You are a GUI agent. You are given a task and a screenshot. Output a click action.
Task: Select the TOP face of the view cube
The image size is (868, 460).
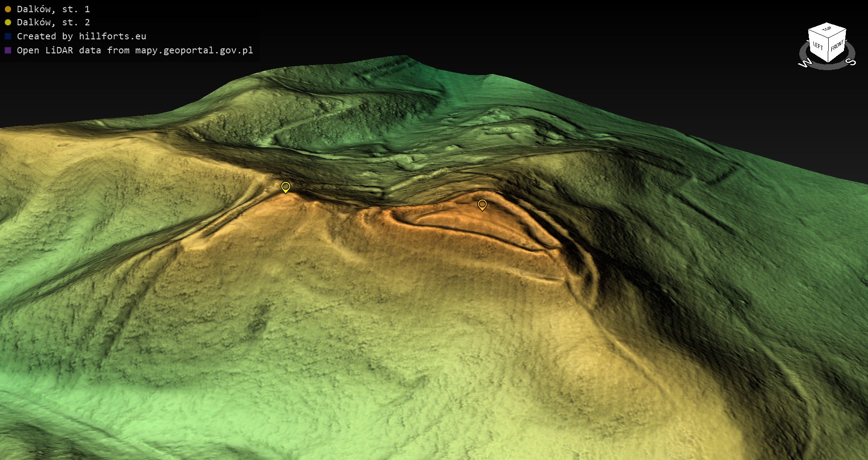[x=827, y=29]
